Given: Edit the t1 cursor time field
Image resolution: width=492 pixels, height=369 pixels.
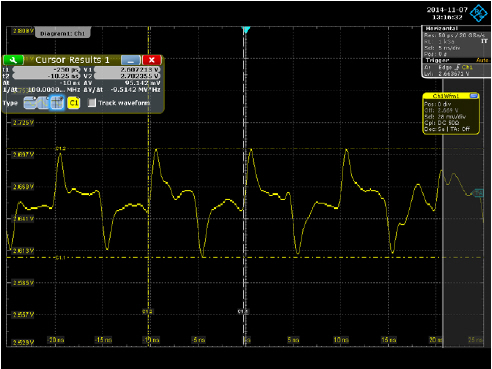Looking at the screenshot, I should tap(46, 70).
